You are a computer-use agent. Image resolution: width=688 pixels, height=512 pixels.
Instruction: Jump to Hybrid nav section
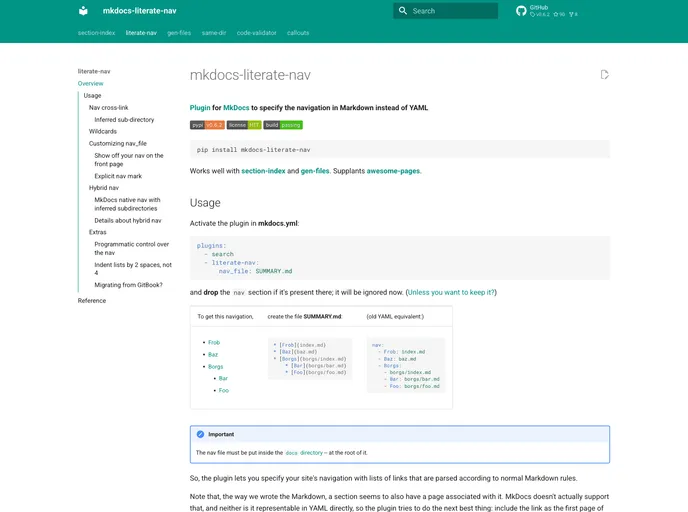click(x=104, y=188)
